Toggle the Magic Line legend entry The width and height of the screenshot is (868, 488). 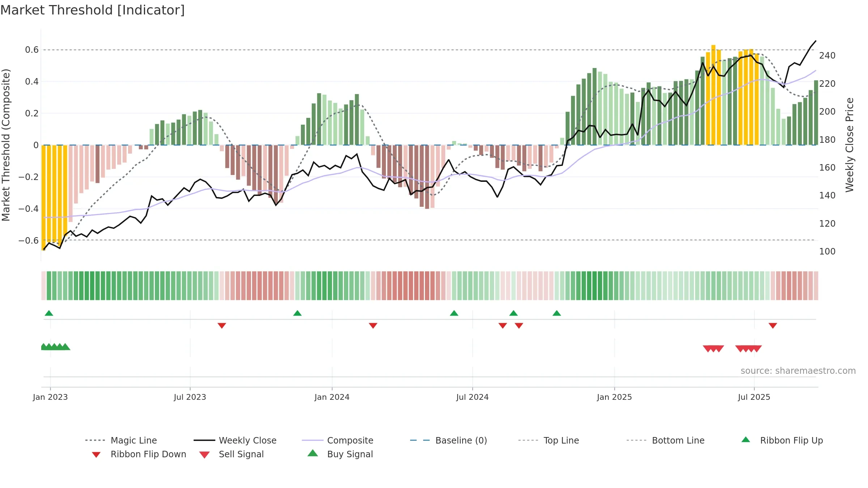click(121, 440)
